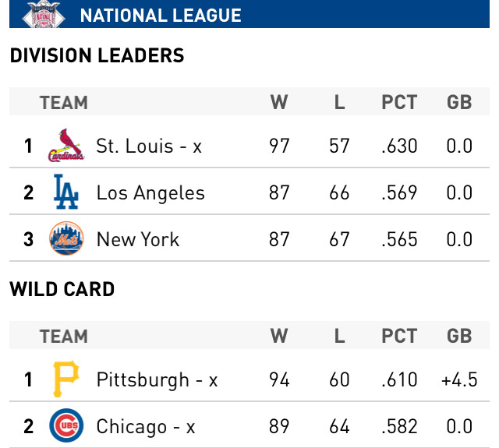Open the Los Angeles team link
499x448 pixels.
coord(150,192)
